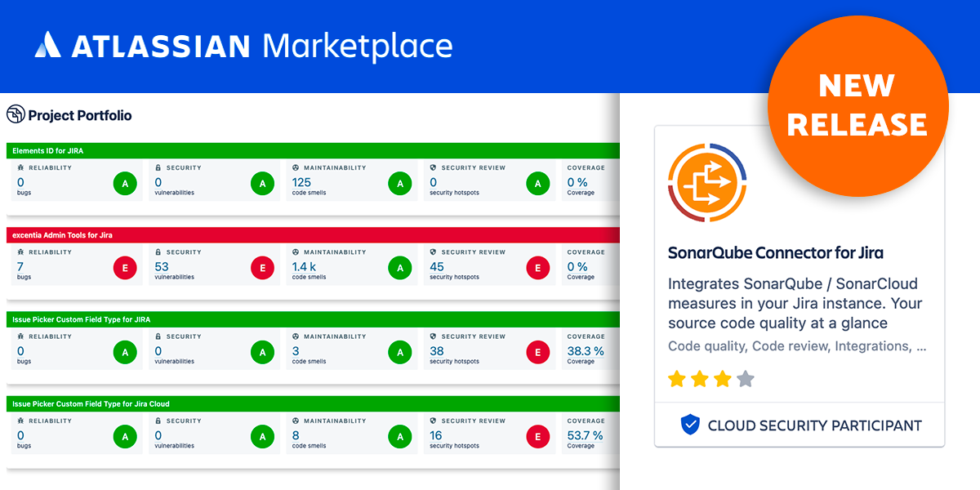Click '0 %' coverage in excentia Admin Tools row
The height and width of the screenshot is (490, 980).
click(577, 266)
